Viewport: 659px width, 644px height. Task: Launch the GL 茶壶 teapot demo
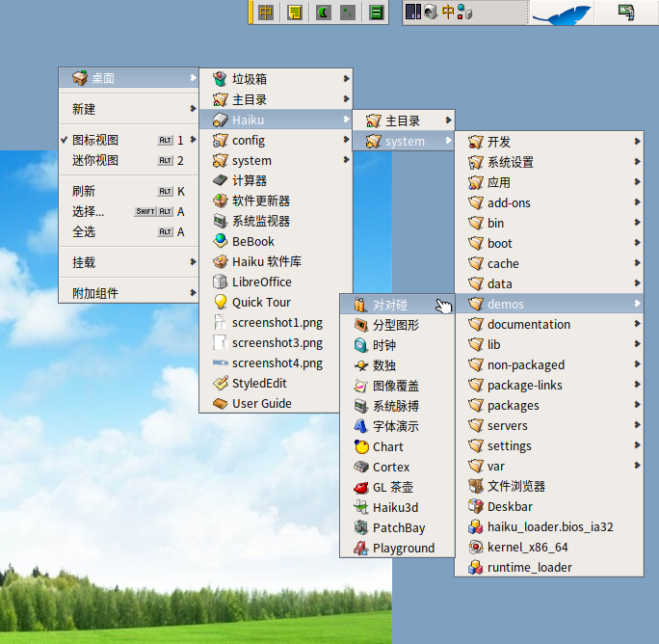tap(397, 487)
